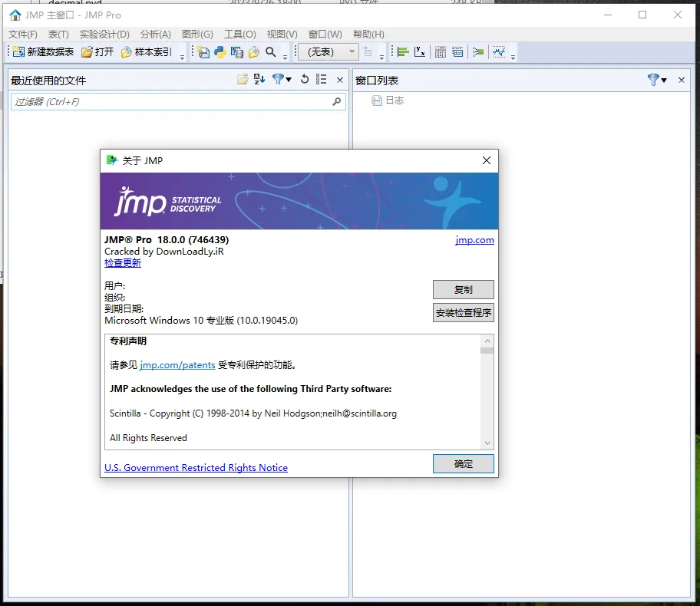Image resolution: width=700 pixels, height=606 pixels.
Task: Click the 安装检查程序 button
Action: coord(464,313)
